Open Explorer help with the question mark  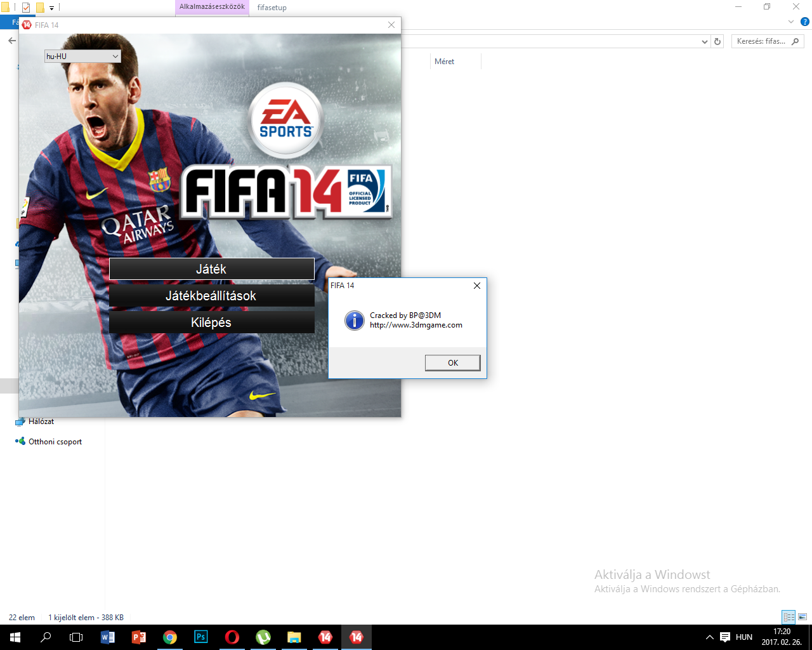pos(805,22)
